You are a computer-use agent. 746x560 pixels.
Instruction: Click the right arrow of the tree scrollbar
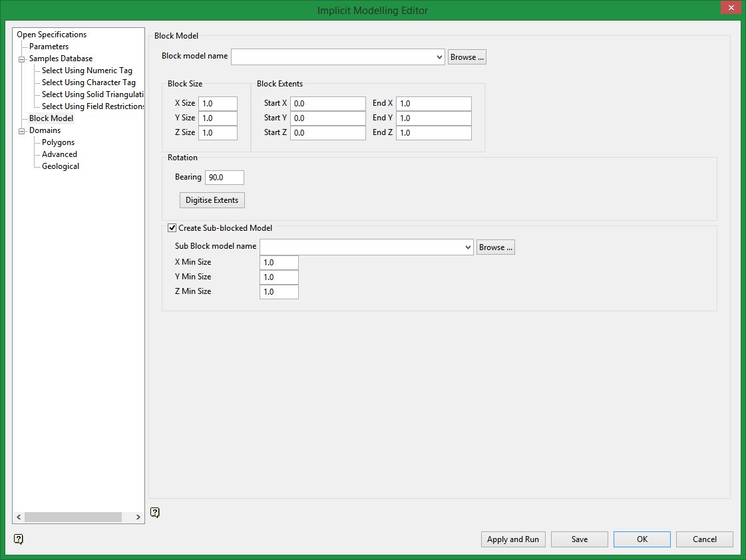138,517
